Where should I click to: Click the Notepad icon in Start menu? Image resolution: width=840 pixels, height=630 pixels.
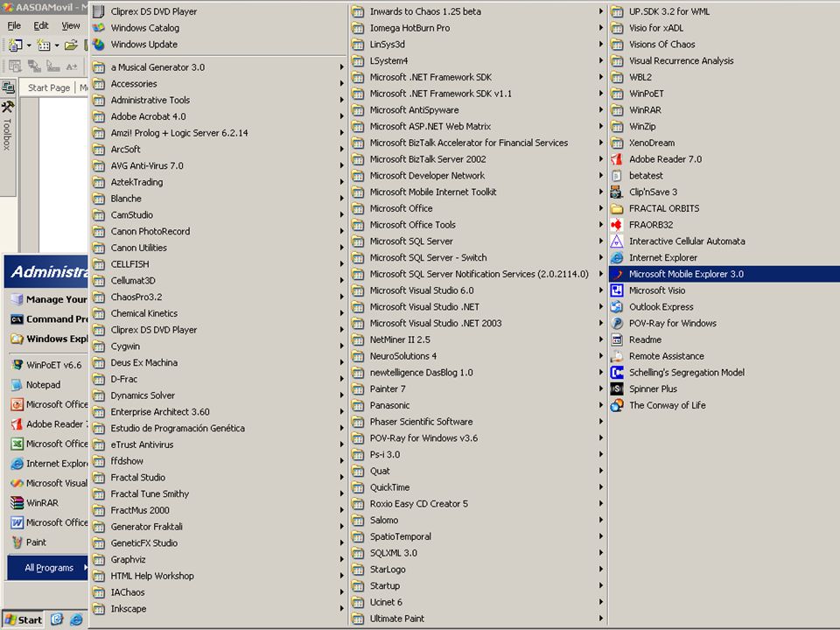[17, 385]
